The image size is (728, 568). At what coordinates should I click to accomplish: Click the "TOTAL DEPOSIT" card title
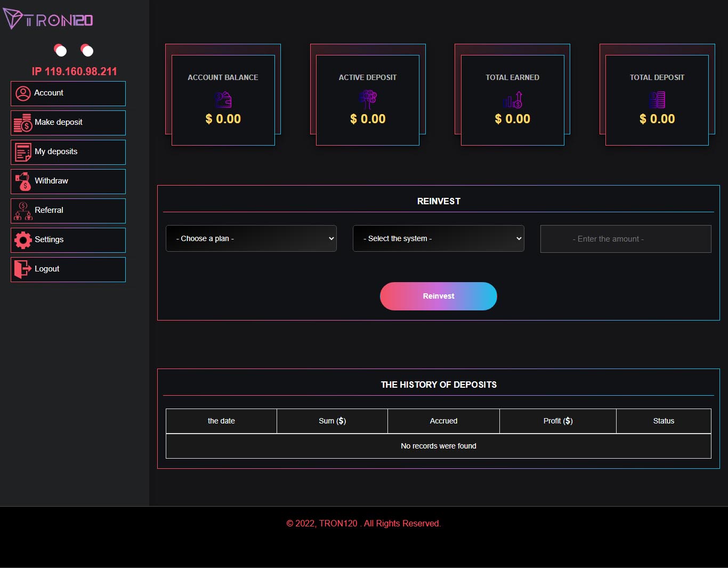click(657, 77)
